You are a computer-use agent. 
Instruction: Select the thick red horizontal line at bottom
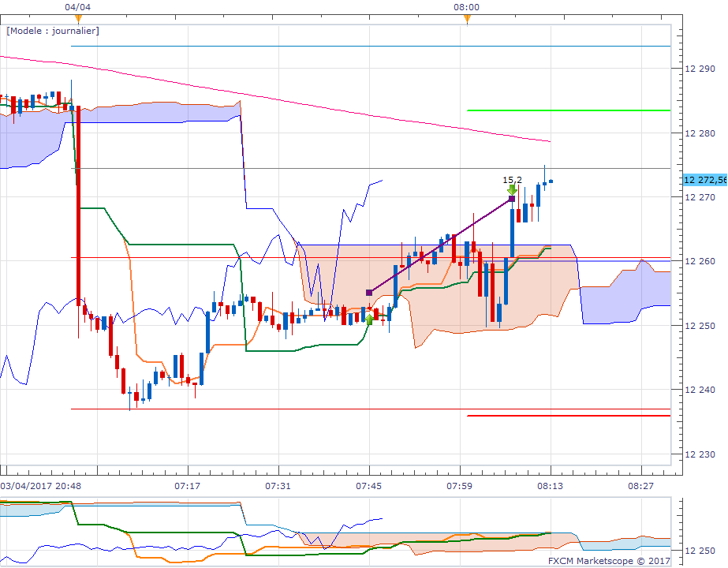tap(569, 416)
